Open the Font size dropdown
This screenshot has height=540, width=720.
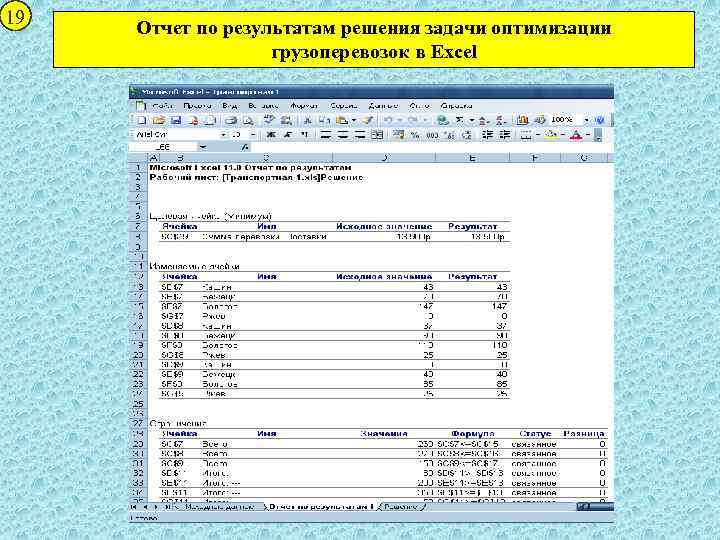pyautogui.click(x=253, y=135)
